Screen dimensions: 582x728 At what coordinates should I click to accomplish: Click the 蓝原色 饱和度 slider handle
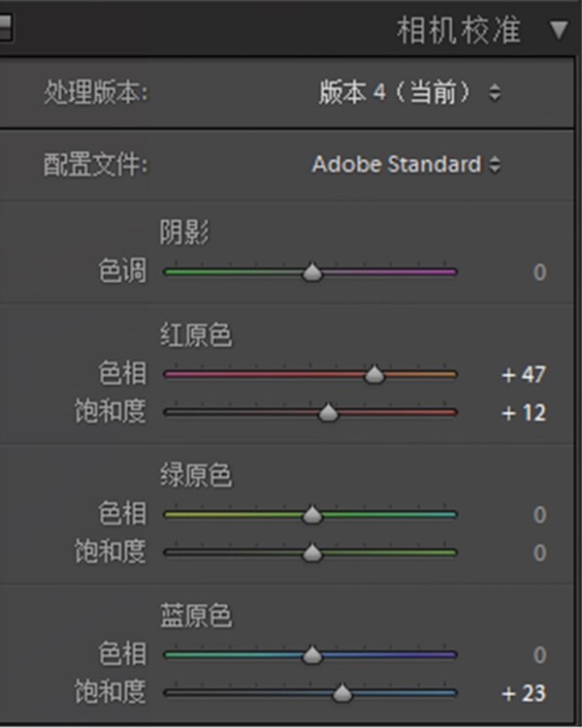[342, 693]
